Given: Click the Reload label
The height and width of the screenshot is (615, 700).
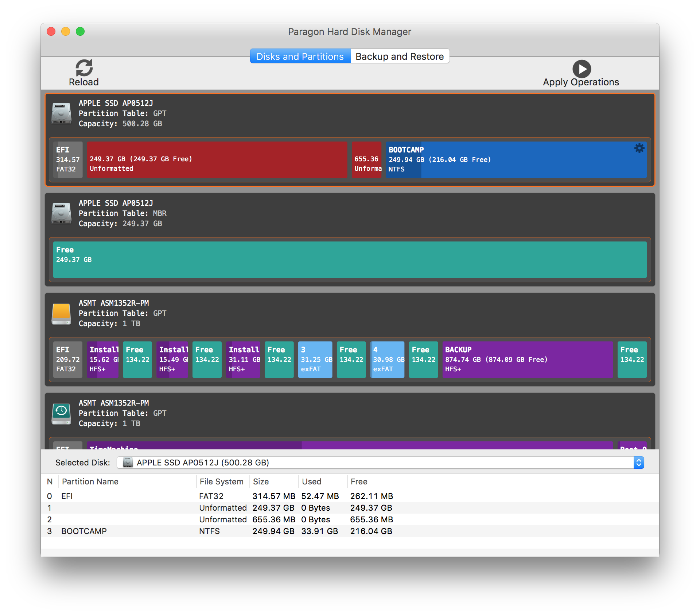Looking at the screenshot, I should pos(84,82).
